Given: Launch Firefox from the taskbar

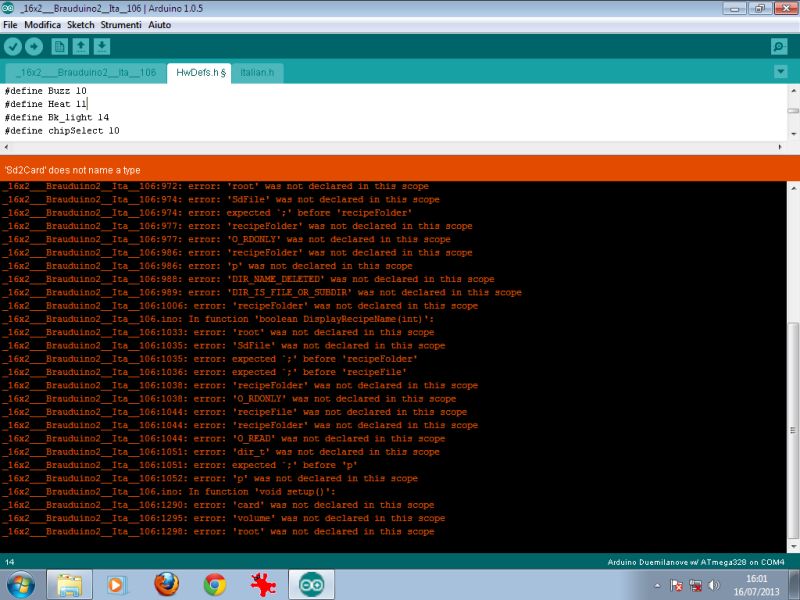Looking at the screenshot, I should (x=166, y=583).
